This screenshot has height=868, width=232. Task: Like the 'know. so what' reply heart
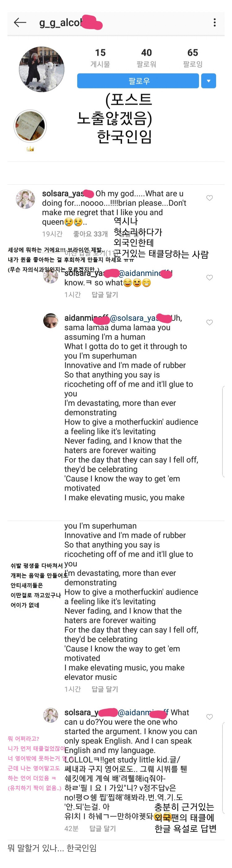(209, 277)
